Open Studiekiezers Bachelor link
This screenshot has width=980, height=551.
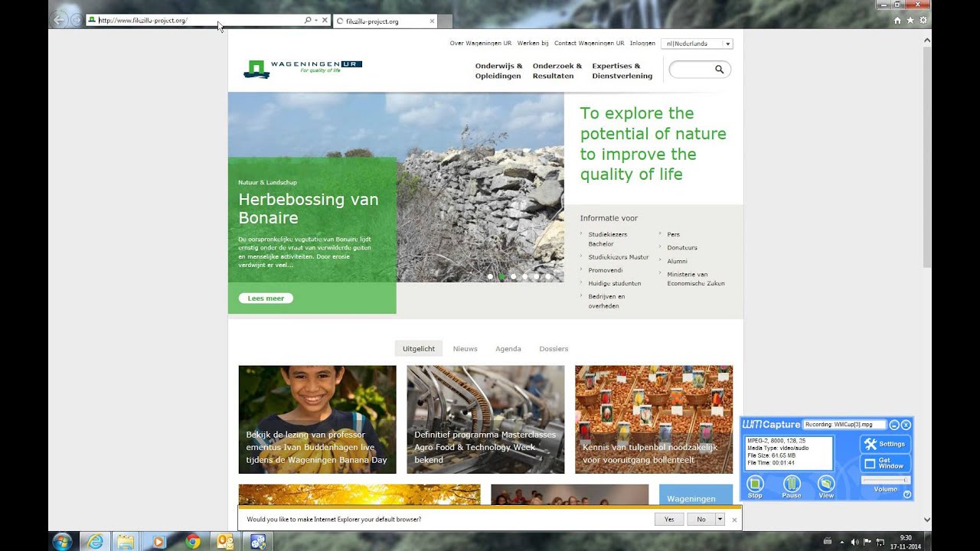click(x=608, y=239)
